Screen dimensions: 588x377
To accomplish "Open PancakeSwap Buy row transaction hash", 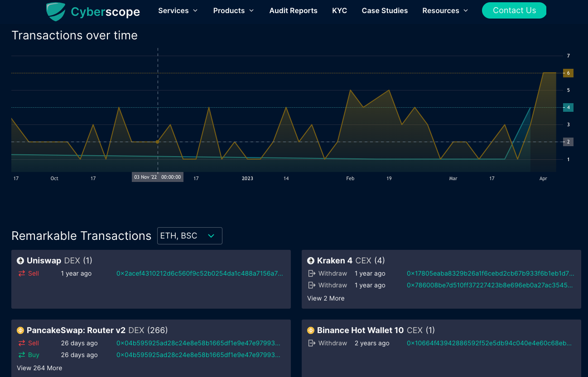I will pyautogui.click(x=198, y=355).
